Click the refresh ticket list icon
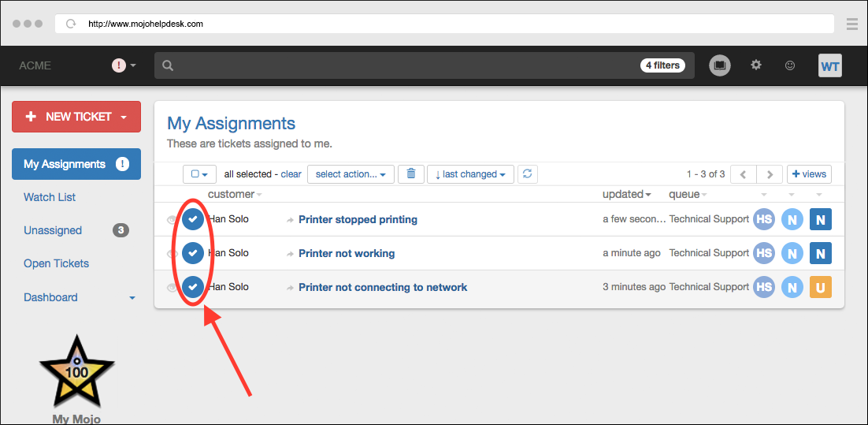868x425 pixels. (528, 174)
